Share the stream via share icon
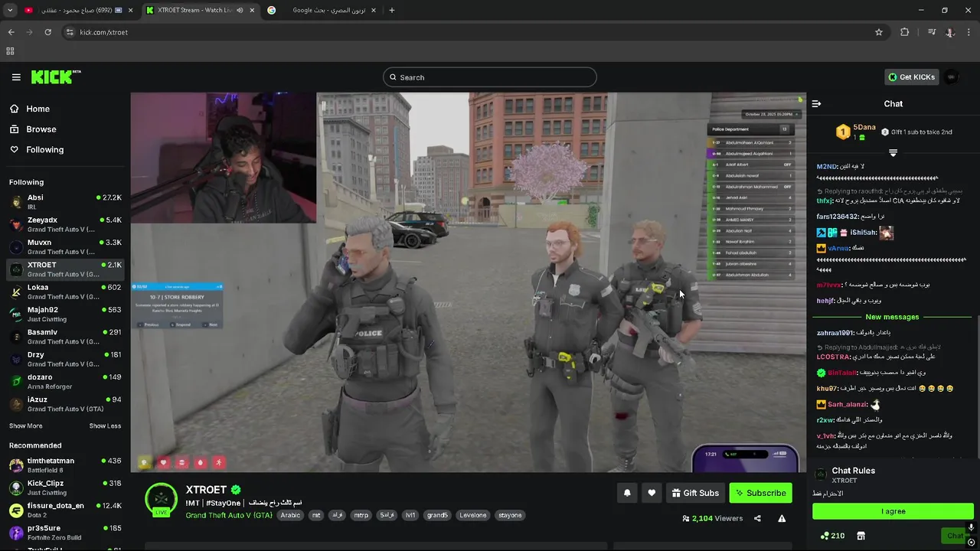Image resolution: width=980 pixels, height=551 pixels. tap(757, 518)
